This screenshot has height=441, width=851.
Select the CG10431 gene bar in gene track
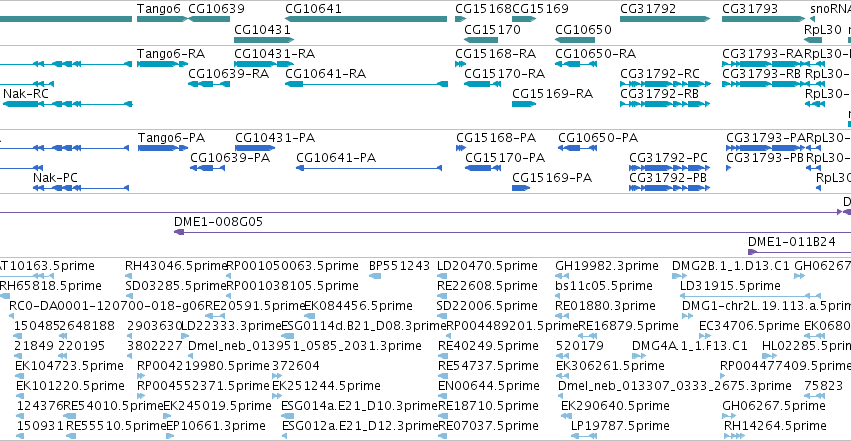click(264, 40)
